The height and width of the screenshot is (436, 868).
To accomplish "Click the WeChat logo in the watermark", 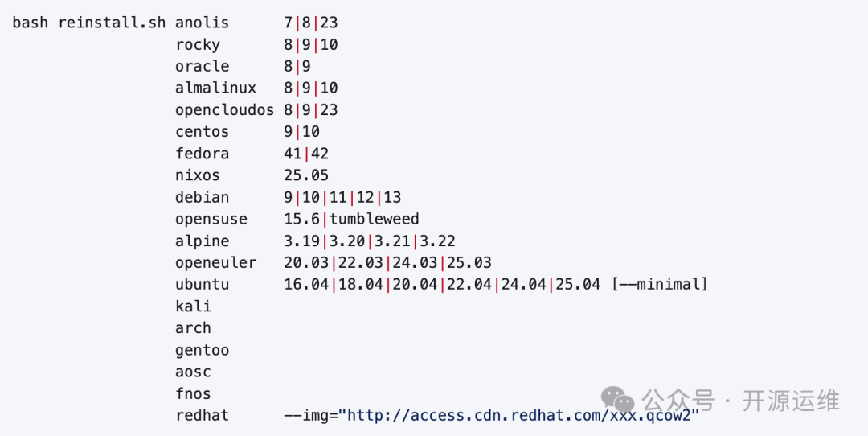I will [x=618, y=399].
